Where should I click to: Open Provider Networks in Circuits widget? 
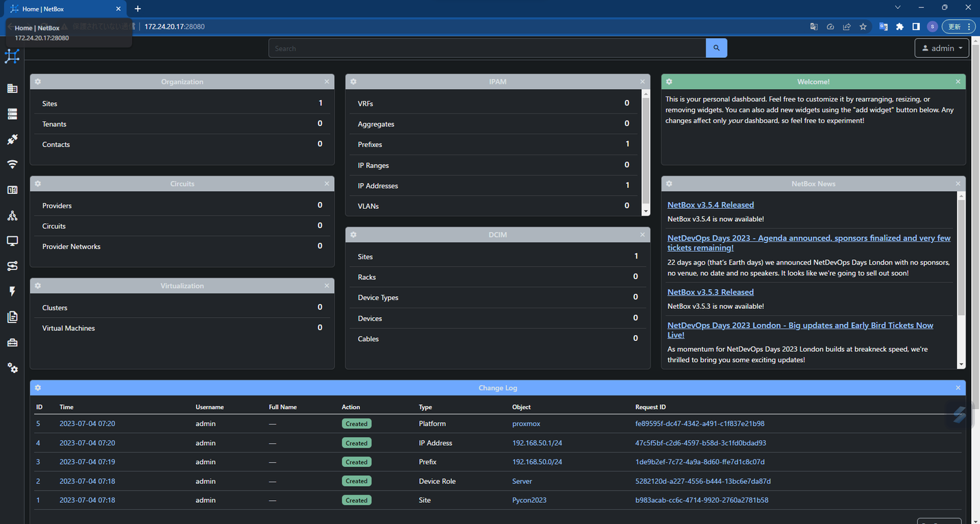point(71,246)
